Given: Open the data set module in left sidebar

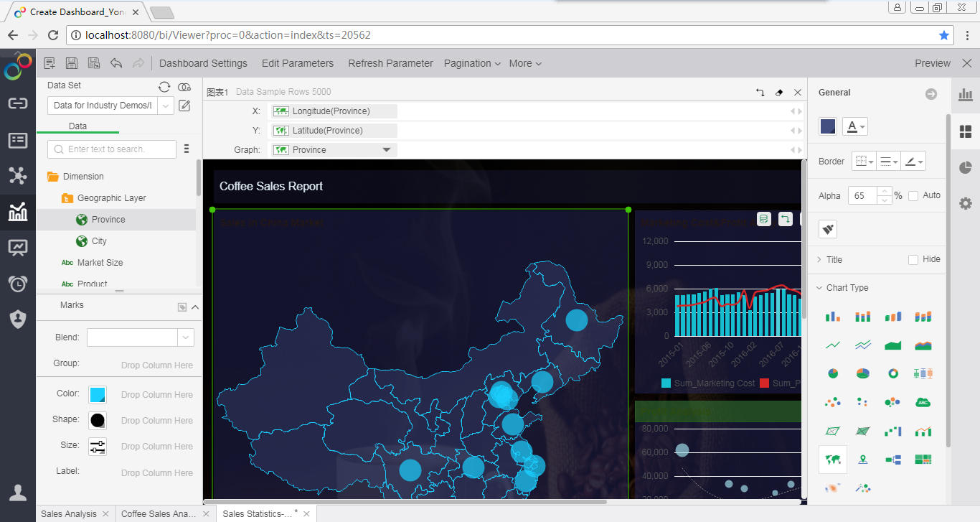Looking at the screenshot, I should [x=18, y=140].
